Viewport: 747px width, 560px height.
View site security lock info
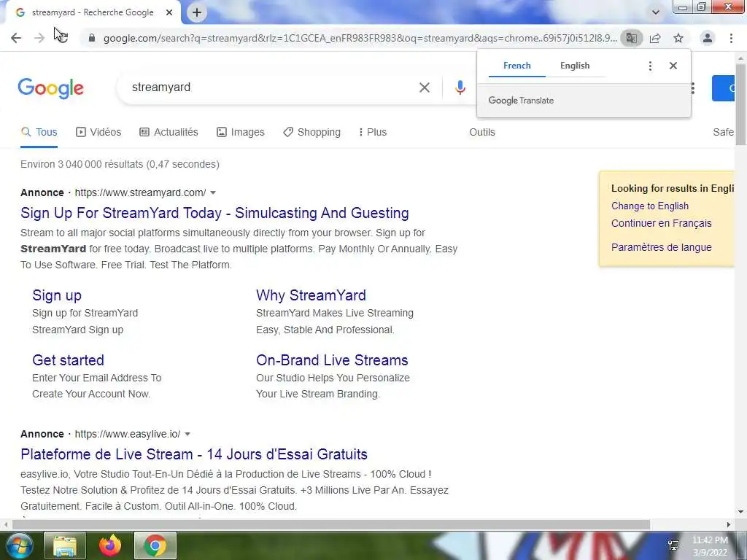point(92,38)
